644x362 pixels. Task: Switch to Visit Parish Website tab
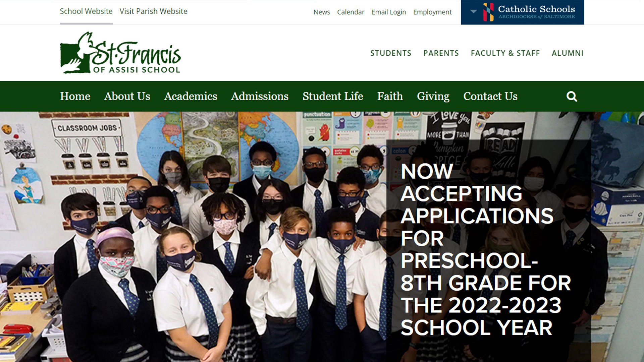[x=153, y=11]
